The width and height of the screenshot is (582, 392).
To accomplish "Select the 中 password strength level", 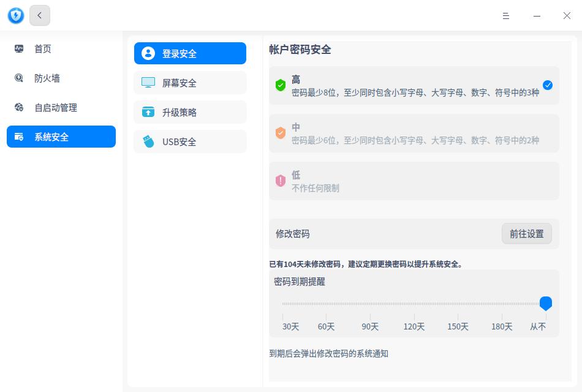I will [414, 133].
